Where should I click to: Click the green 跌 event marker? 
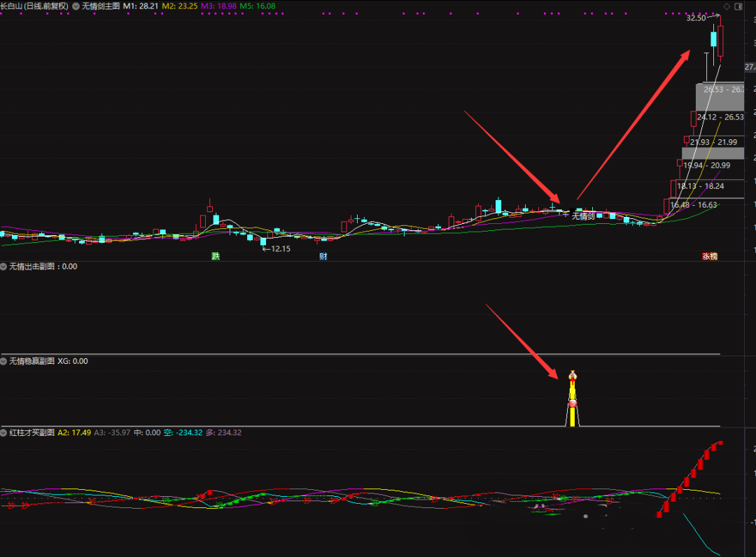pyautogui.click(x=216, y=256)
